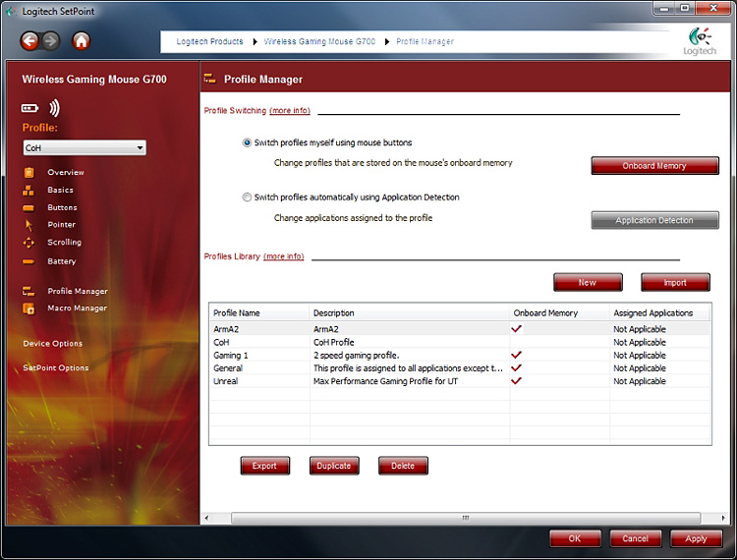Viewport: 737px width, 560px height.
Task: Click the Battery sidebar icon
Action: click(x=28, y=261)
